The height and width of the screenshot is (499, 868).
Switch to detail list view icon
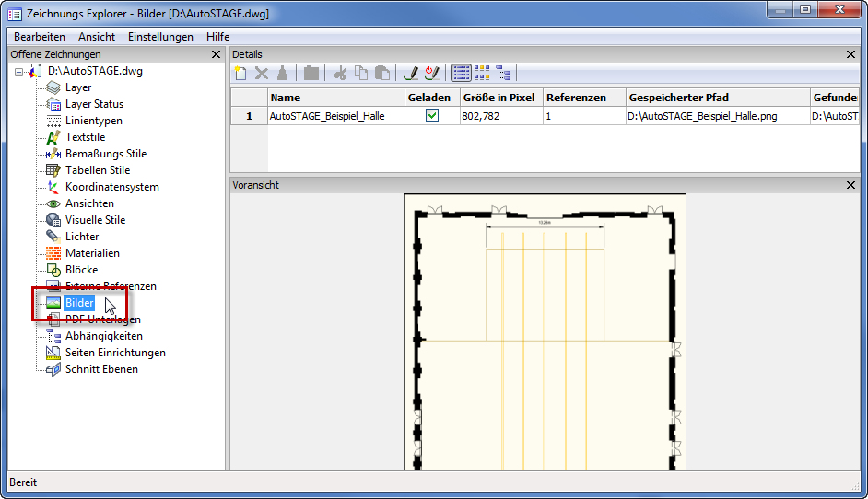[x=461, y=73]
